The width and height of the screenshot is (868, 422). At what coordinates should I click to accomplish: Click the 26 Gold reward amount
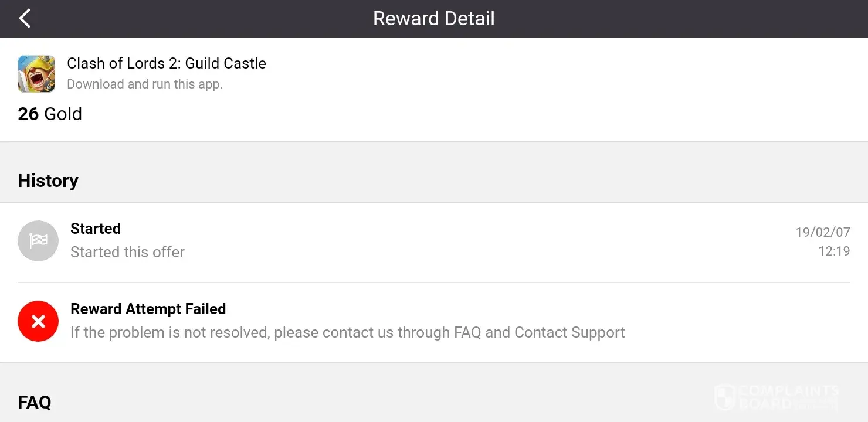pyautogui.click(x=50, y=114)
